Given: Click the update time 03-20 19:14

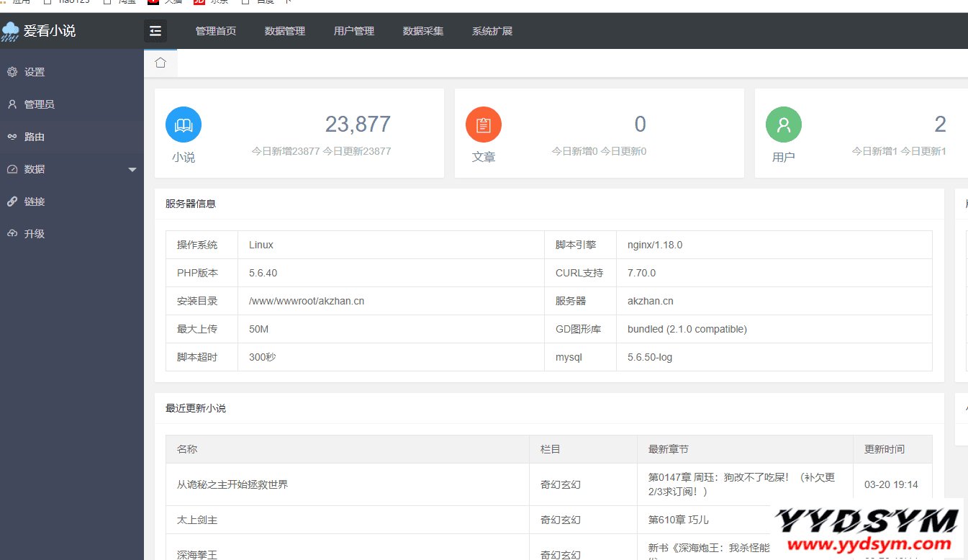Looking at the screenshot, I should point(891,484).
